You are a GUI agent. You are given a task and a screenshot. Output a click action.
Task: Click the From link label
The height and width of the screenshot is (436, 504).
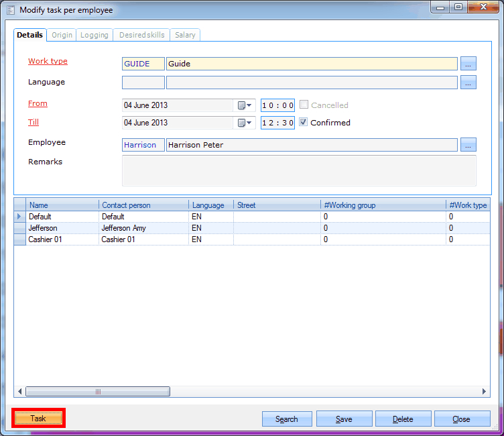[x=38, y=103]
